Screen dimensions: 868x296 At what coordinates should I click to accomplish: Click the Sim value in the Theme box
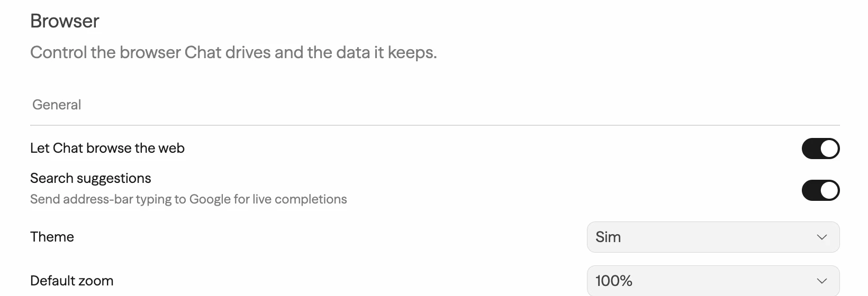(608, 237)
